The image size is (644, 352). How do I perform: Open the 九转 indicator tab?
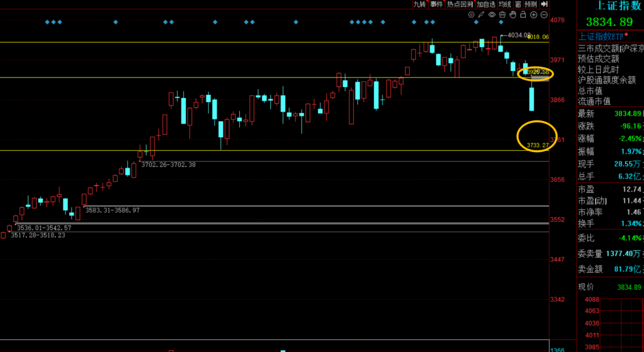pyautogui.click(x=420, y=4)
